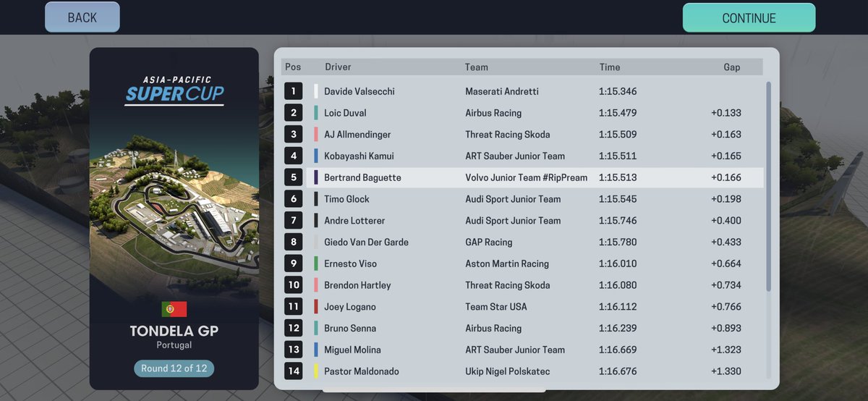Select position 2 number badge

pyautogui.click(x=294, y=113)
